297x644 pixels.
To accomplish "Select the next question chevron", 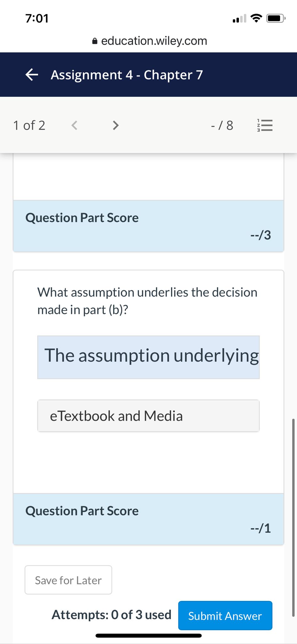I will coord(115,125).
